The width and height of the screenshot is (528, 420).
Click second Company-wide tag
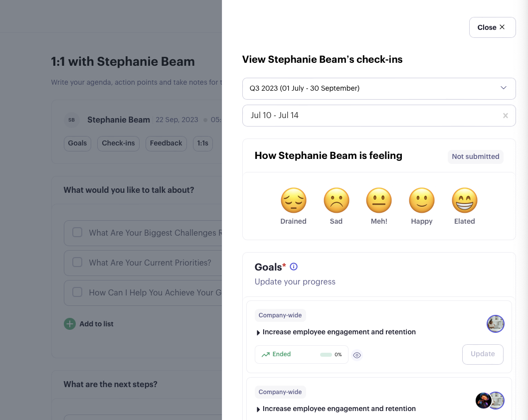(x=280, y=392)
